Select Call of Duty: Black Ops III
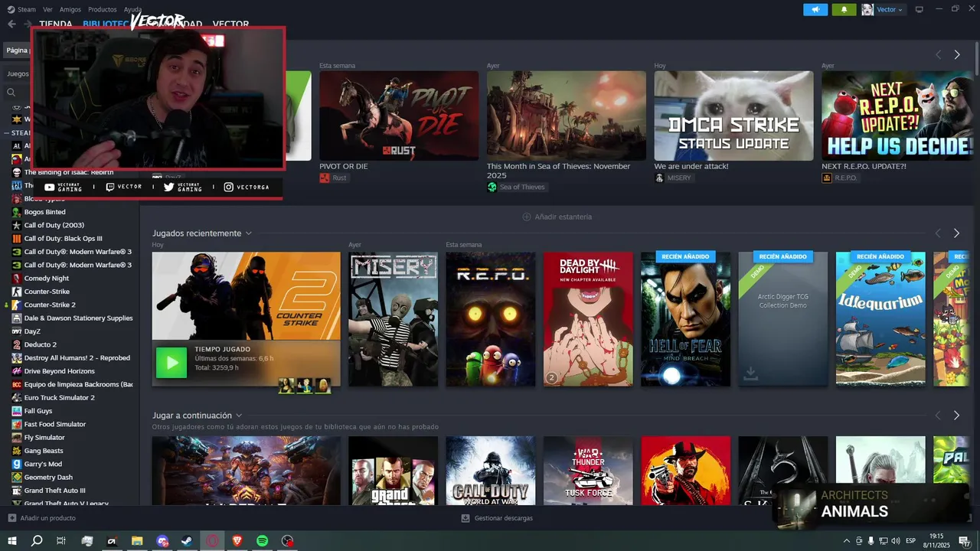980x551 pixels. point(63,238)
